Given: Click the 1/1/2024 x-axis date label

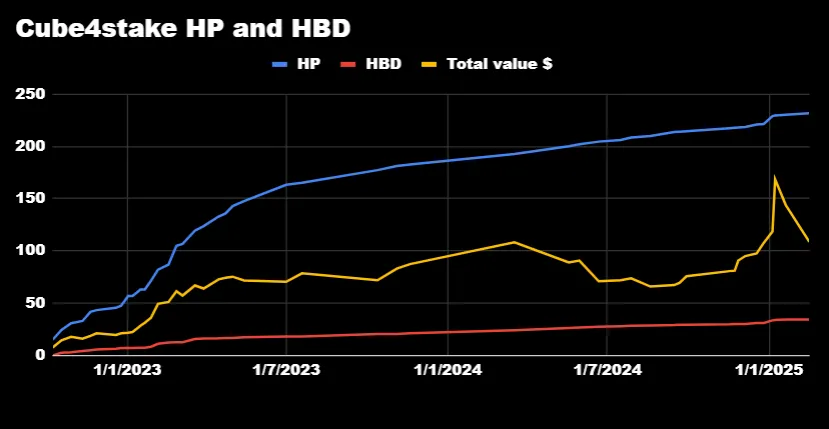Looking at the screenshot, I should click(447, 370).
